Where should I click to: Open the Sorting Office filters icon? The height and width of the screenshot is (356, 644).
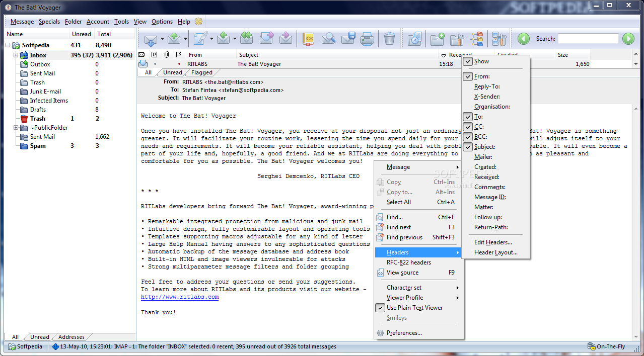pyautogui.click(x=476, y=39)
